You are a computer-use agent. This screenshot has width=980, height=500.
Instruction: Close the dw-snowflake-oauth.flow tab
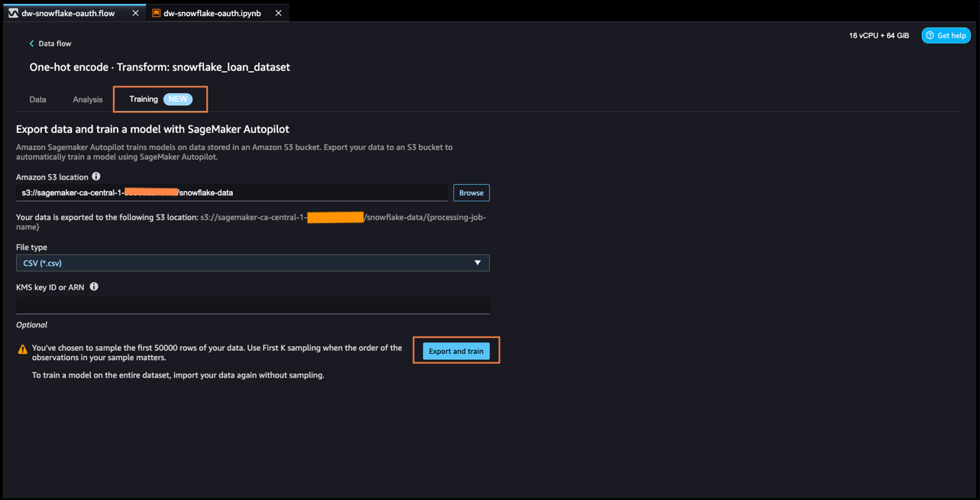tap(136, 13)
